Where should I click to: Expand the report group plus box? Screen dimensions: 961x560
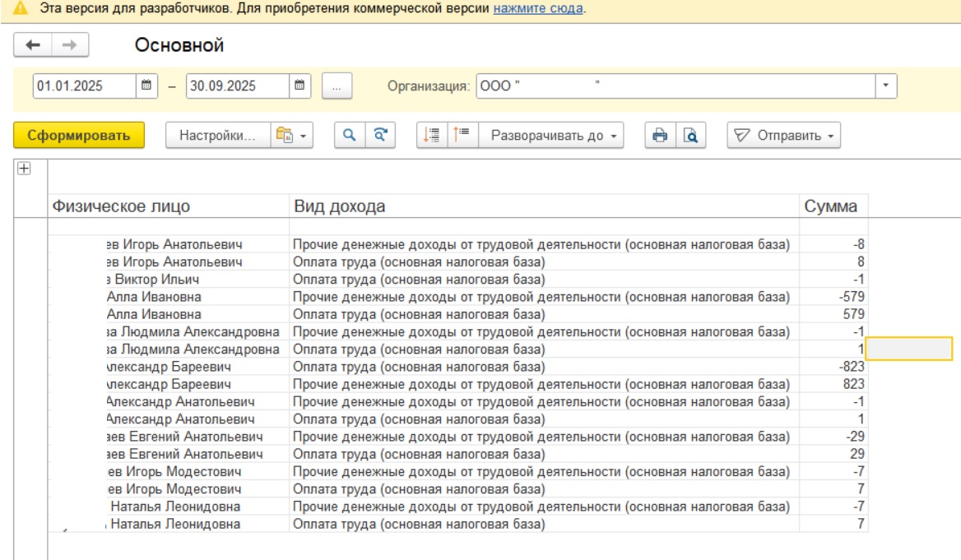24,168
